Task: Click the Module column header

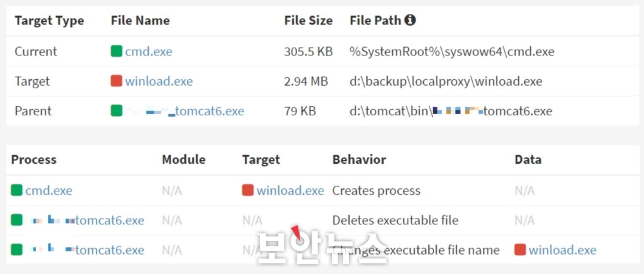Action: click(184, 160)
